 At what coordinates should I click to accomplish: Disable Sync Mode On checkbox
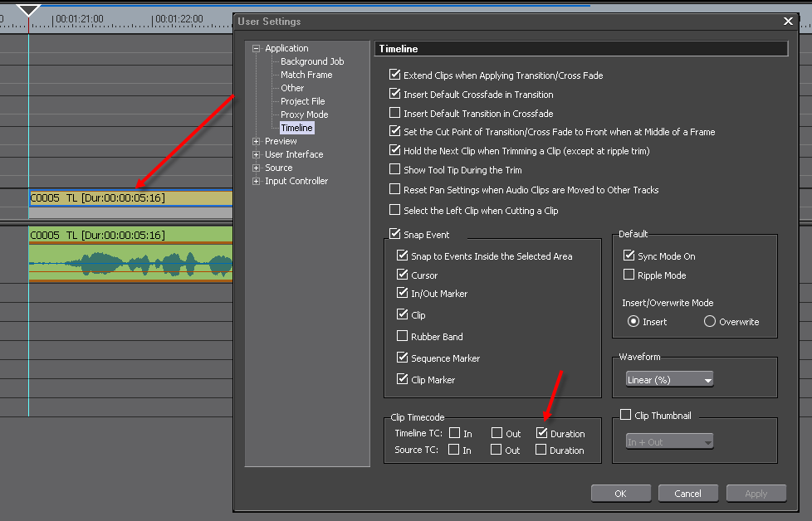coord(629,256)
